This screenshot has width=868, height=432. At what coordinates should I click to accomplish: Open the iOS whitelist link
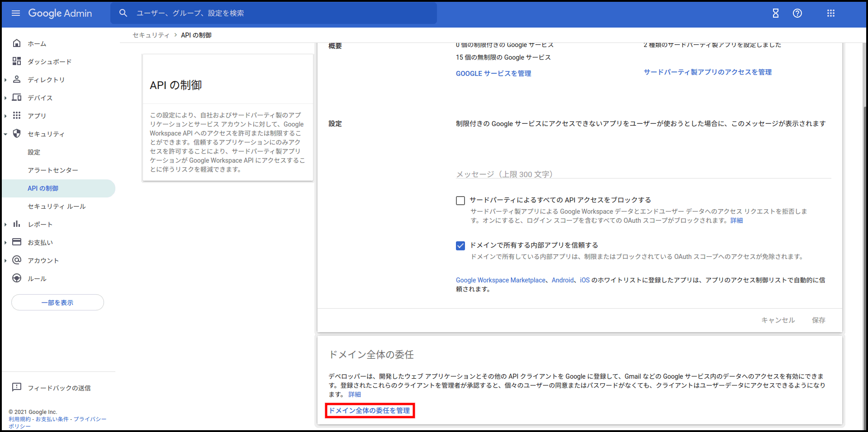click(585, 280)
